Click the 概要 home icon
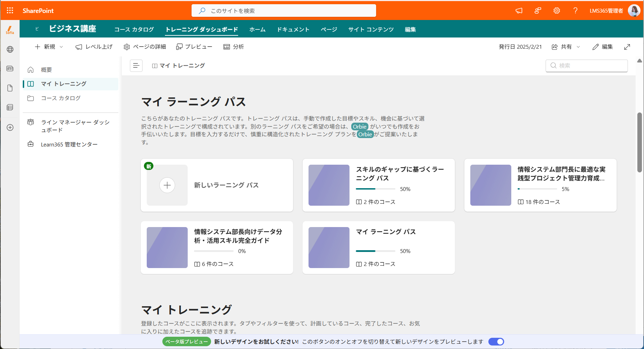This screenshot has width=644, height=349. coord(30,70)
